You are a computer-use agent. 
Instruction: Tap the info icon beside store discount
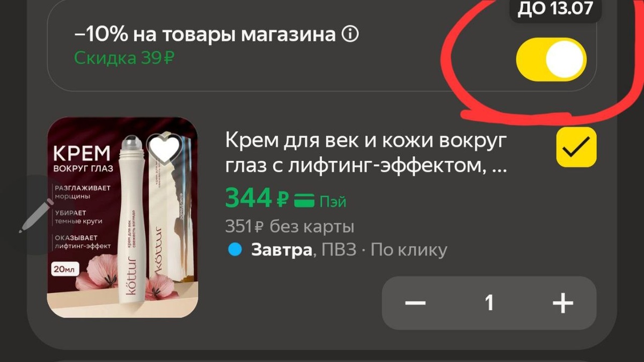(350, 35)
